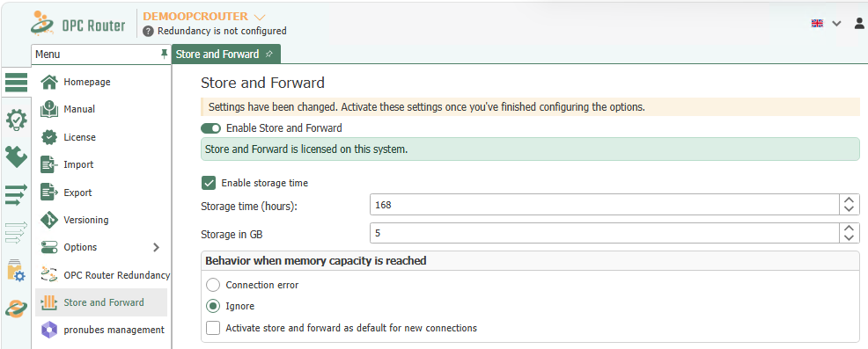Click 'Behavior when memory capacity is reached' heading
Viewport: 868px width, 349px height.
point(316,260)
